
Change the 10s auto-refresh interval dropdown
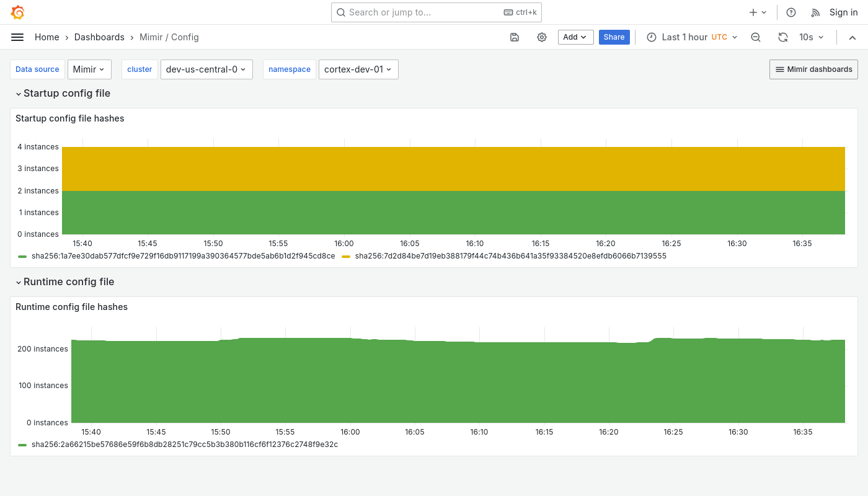coord(810,37)
